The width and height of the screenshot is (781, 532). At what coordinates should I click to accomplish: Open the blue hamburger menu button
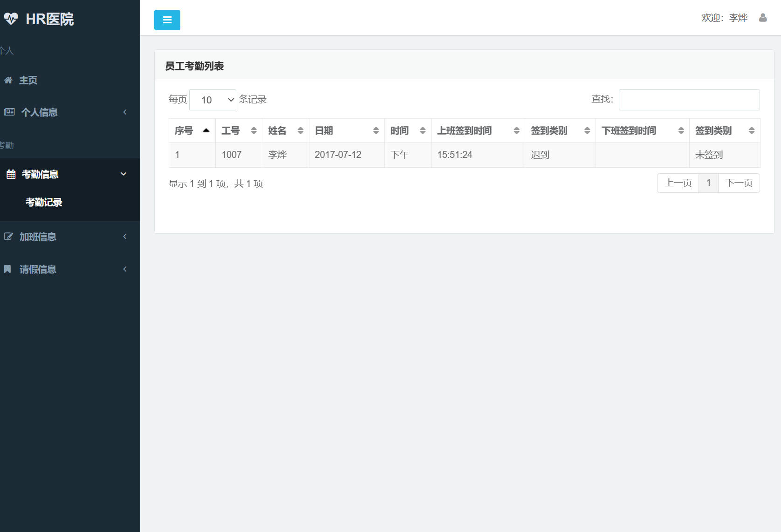click(x=167, y=20)
